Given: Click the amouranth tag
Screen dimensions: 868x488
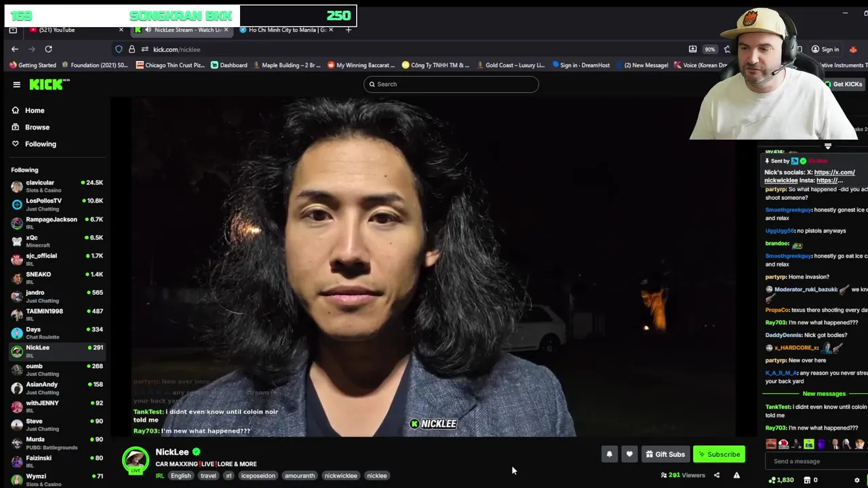Looking at the screenshot, I should click(300, 476).
